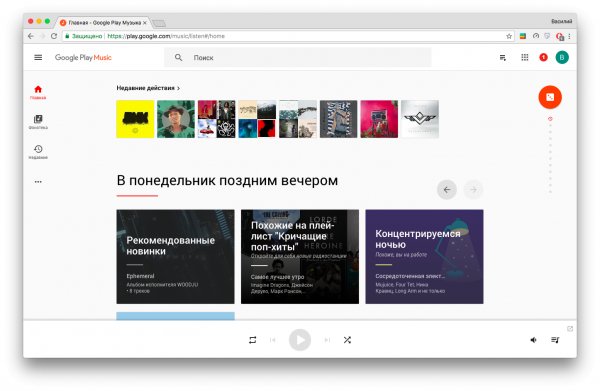Open the white winged-logo album
This screenshot has height=391, width=600.
click(x=420, y=119)
